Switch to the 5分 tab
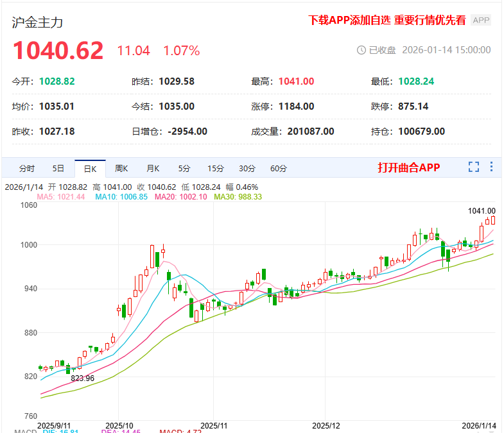This screenshot has height=433, width=504. (184, 168)
